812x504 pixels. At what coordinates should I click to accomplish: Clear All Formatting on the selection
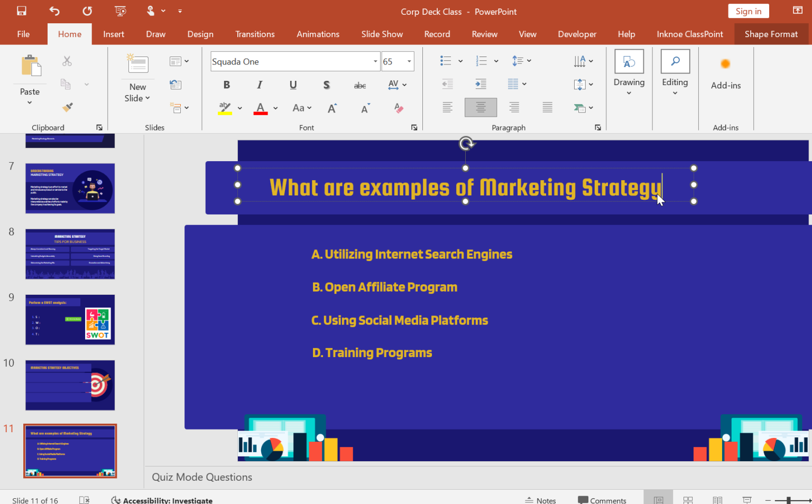click(399, 107)
